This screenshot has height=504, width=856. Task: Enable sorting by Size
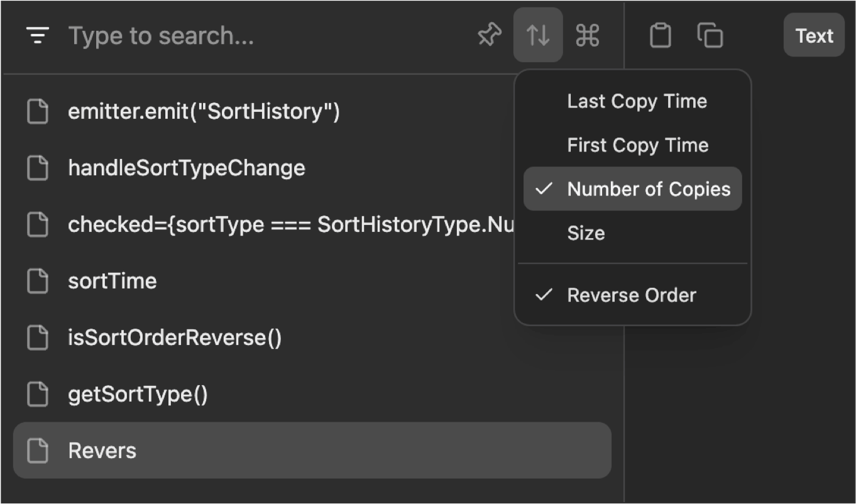586,233
